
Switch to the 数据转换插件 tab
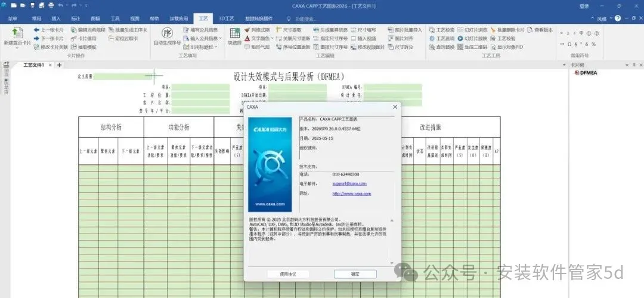tap(258, 19)
